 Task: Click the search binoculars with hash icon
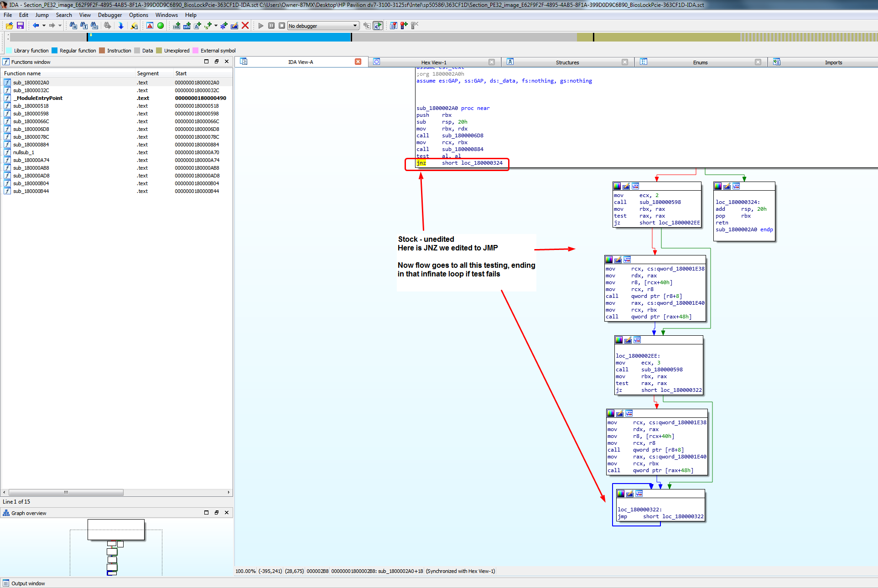[x=73, y=26]
